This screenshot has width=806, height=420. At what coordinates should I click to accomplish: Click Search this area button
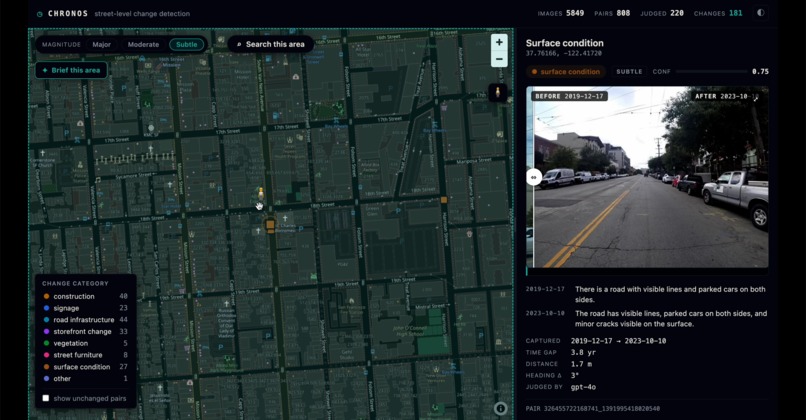(270, 44)
